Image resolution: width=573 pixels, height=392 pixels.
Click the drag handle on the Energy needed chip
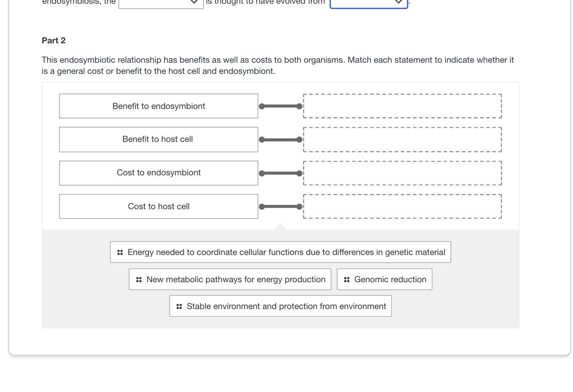[120, 252]
